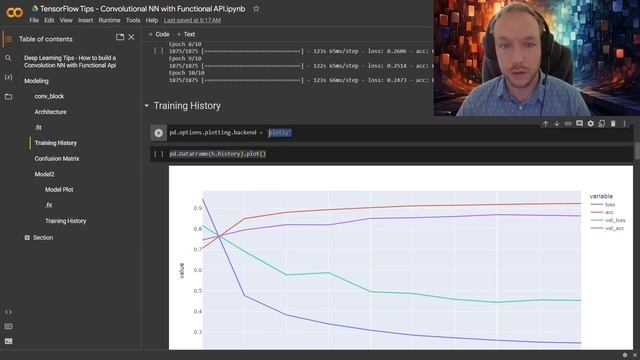Open the variables {x} icon
Image resolution: width=640 pixels, height=360 pixels.
pyautogui.click(x=8, y=77)
